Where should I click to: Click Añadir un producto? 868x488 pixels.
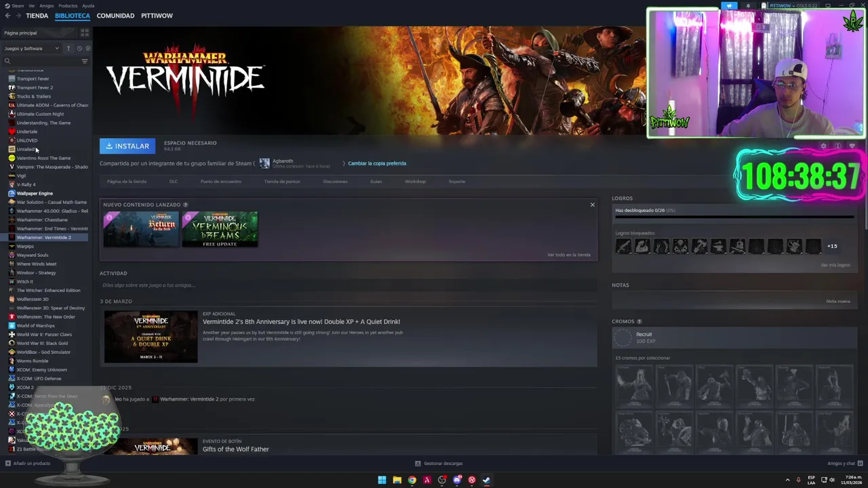coord(28,464)
